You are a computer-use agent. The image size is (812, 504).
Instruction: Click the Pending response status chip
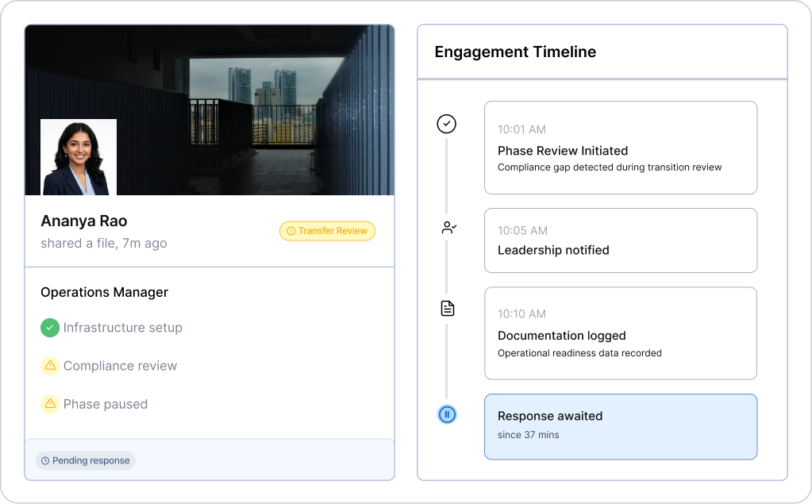86,461
